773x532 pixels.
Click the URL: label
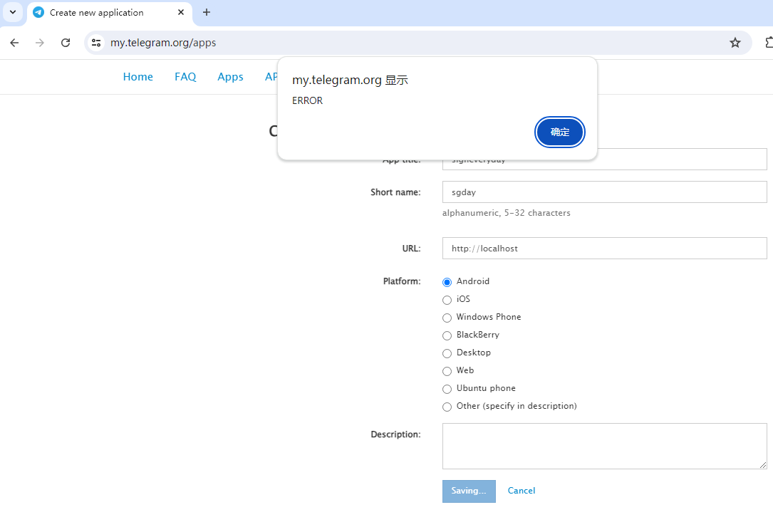pyautogui.click(x=411, y=249)
